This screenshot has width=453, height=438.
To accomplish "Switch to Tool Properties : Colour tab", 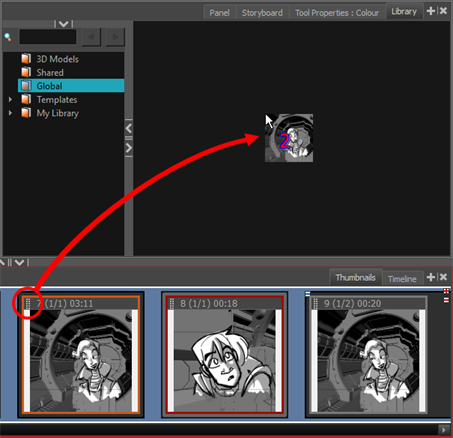I will tap(337, 13).
